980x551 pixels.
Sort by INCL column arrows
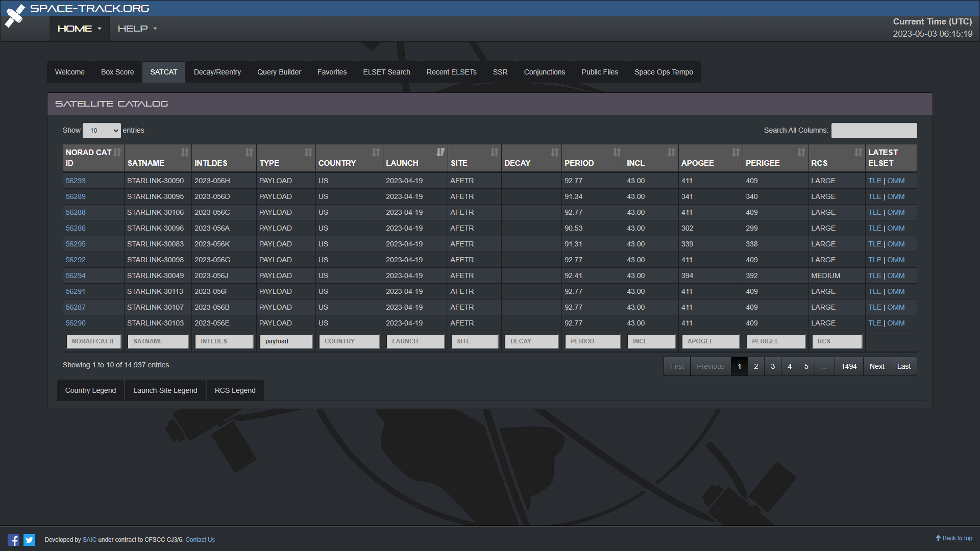click(x=671, y=152)
